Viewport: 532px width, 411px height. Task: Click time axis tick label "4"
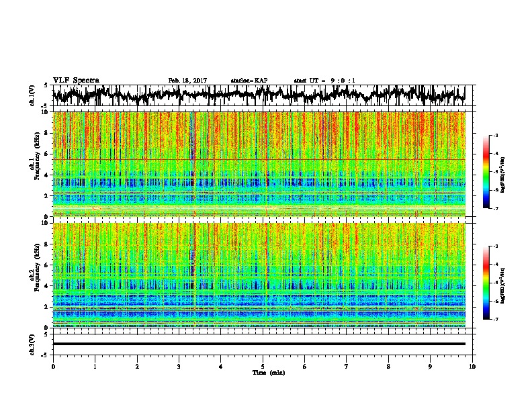point(221,367)
